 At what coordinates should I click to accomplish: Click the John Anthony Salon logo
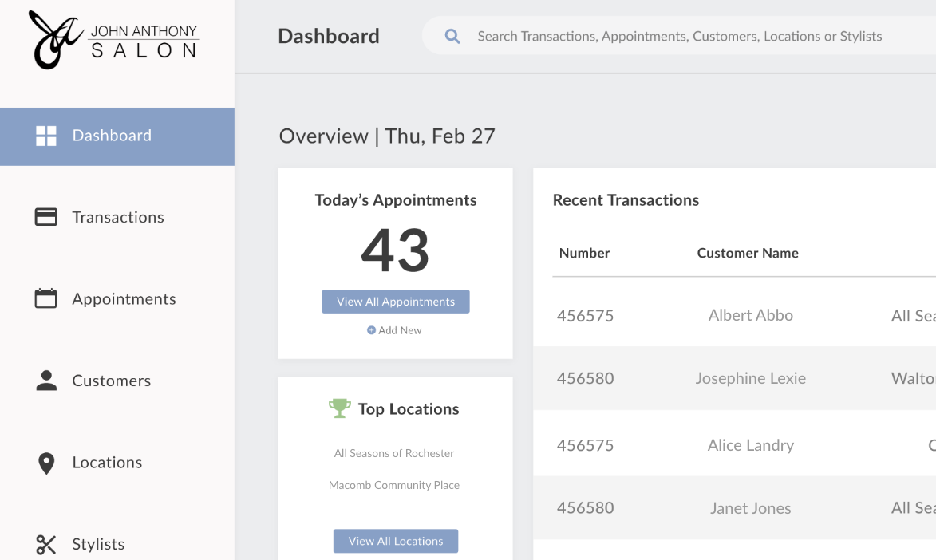114,40
